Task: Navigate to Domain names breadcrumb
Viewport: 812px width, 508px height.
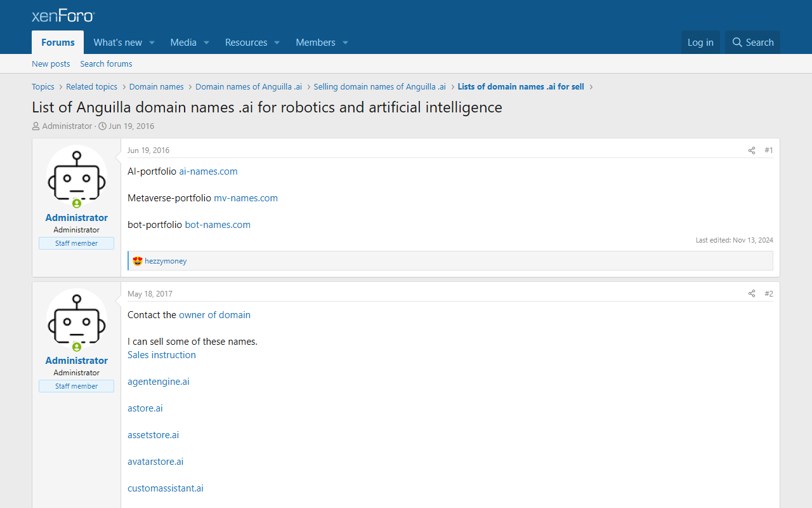Action: [x=156, y=86]
